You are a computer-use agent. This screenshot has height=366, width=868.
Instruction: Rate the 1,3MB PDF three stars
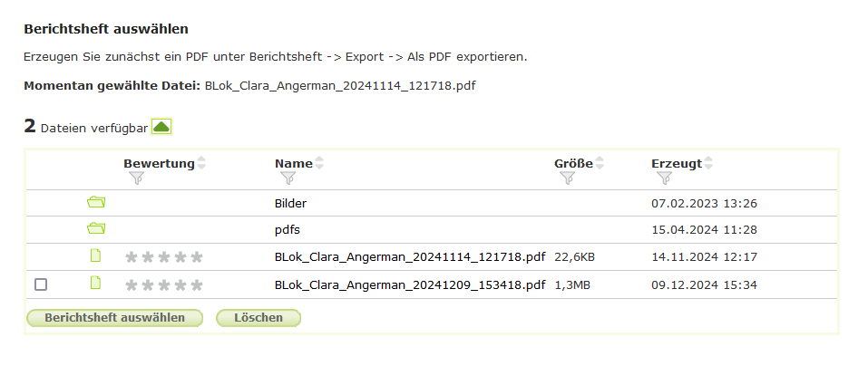[x=164, y=284]
